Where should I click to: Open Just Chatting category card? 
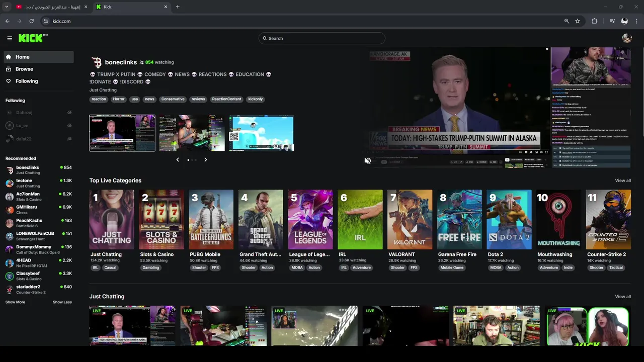coord(112,219)
